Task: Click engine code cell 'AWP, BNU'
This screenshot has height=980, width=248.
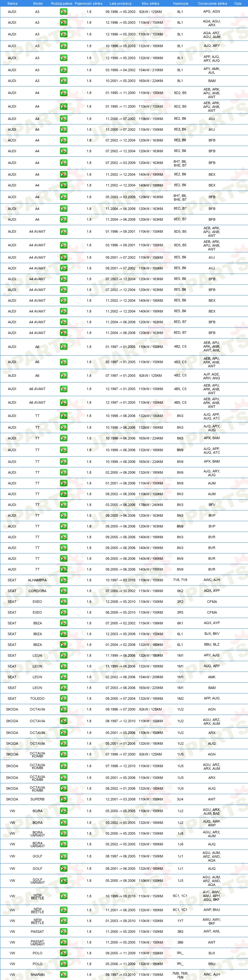Action: (212, 910)
